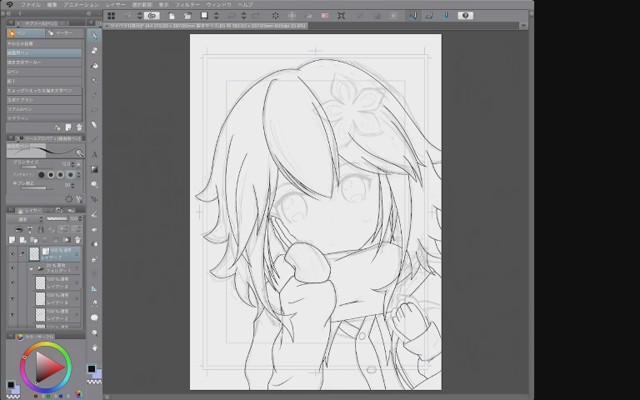The width and height of the screenshot is (640, 400).
Task: Open the 編集 menu
Action: (x=52, y=5)
